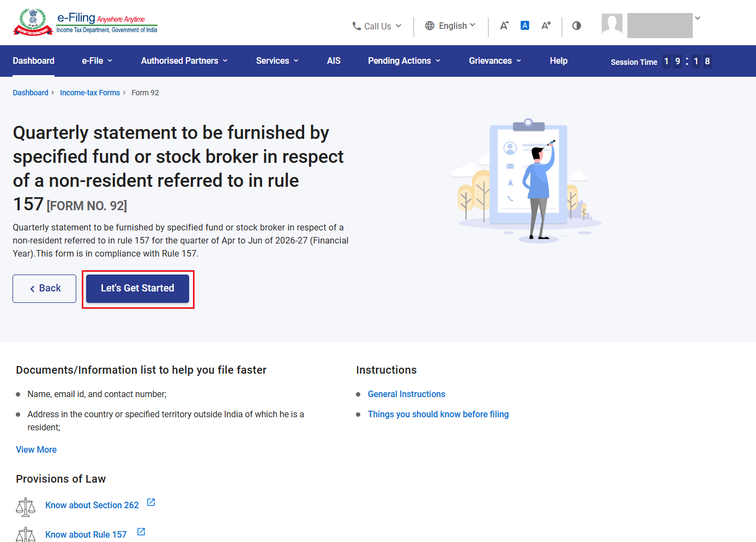Click the Back button
Image resolution: width=756 pixels, height=542 pixels.
pos(44,289)
